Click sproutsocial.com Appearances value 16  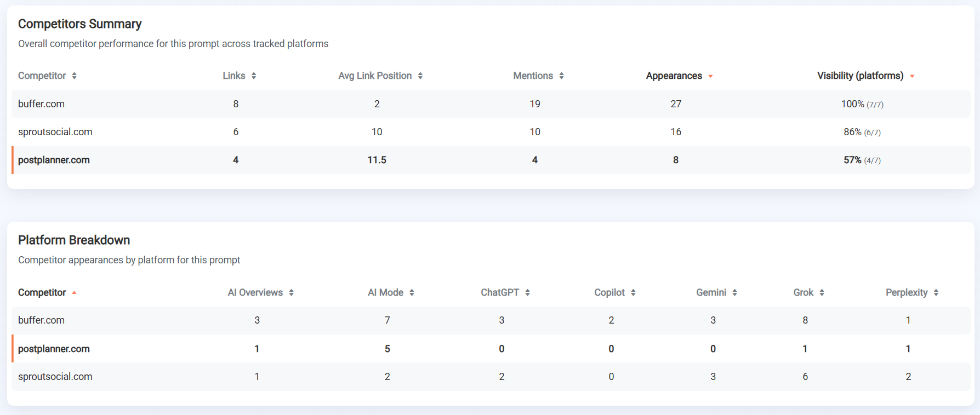point(676,132)
